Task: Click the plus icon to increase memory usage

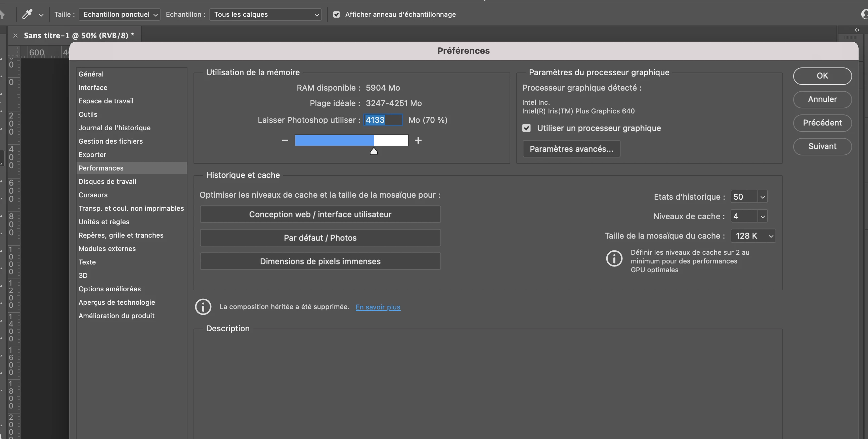Action: tap(418, 140)
